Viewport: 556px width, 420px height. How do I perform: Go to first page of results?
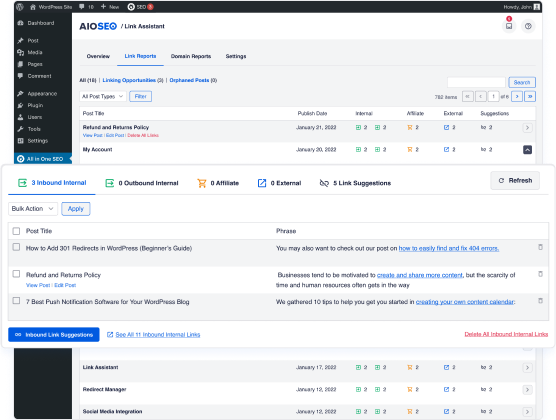(x=468, y=96)
